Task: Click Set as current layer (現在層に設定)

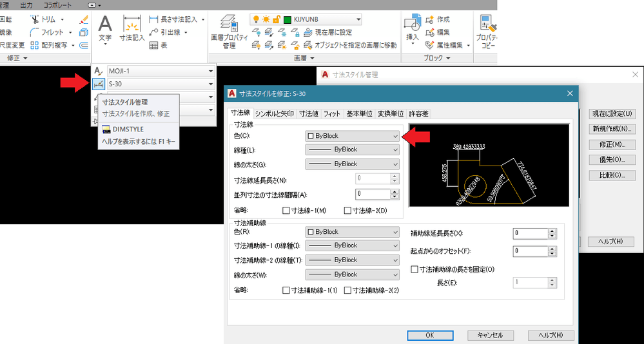Action: click(x=329, y=32)
